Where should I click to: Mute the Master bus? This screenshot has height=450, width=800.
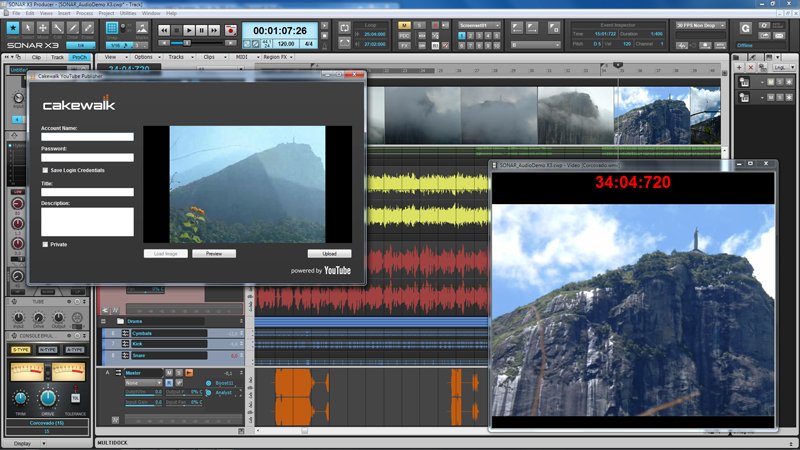point(169,373)
